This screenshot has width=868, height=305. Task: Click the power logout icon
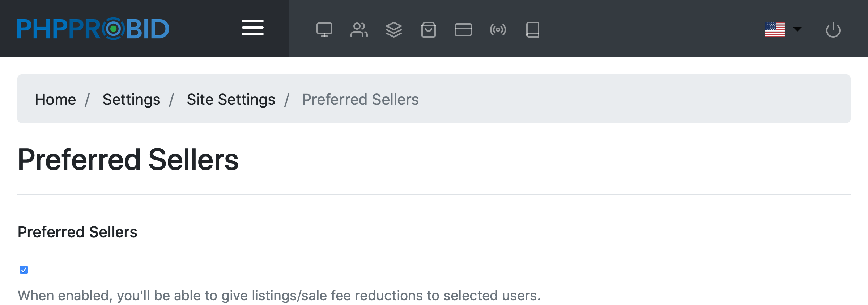tap(833, 30)
